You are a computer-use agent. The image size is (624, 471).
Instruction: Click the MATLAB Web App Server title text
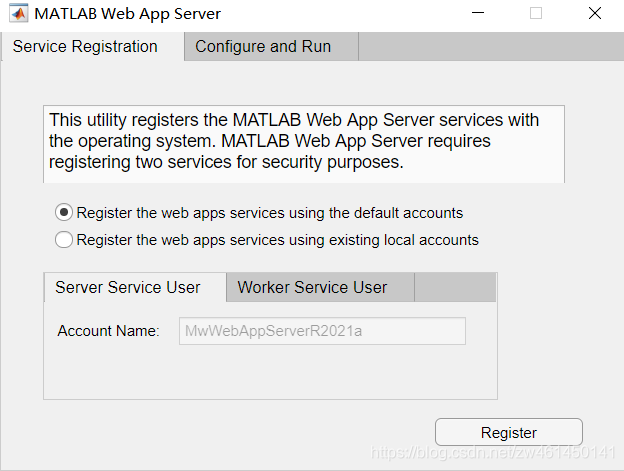[x=127, y=14]
